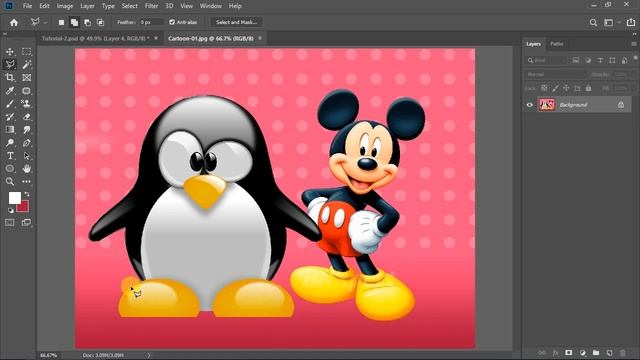Viewport: 640px width, 360px height.
Task: Select the Pen tool
Action: (27, 143)
